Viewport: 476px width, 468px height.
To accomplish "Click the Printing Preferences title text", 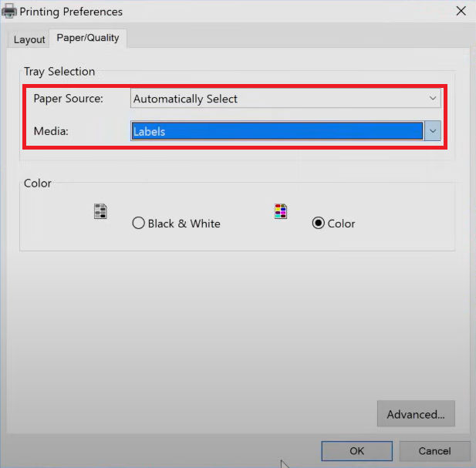I will pyautogui.click(x=71, y=12).
